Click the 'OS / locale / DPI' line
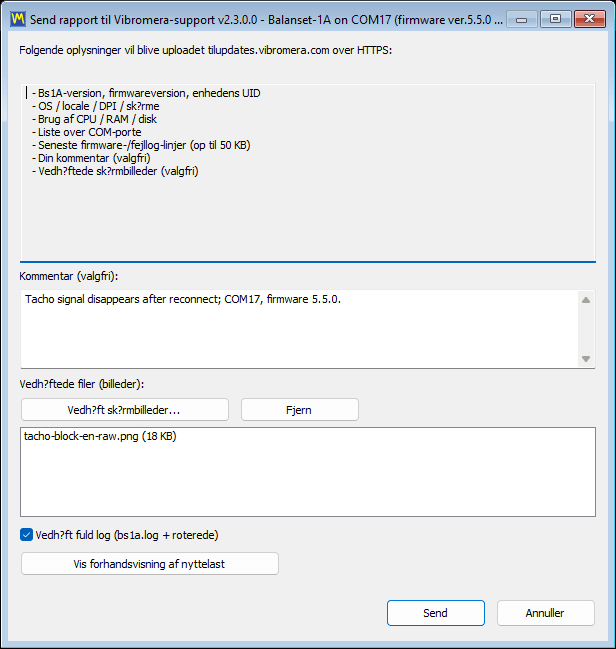The image size is (616, 649). pyautogui.click(x=96, y=106)
